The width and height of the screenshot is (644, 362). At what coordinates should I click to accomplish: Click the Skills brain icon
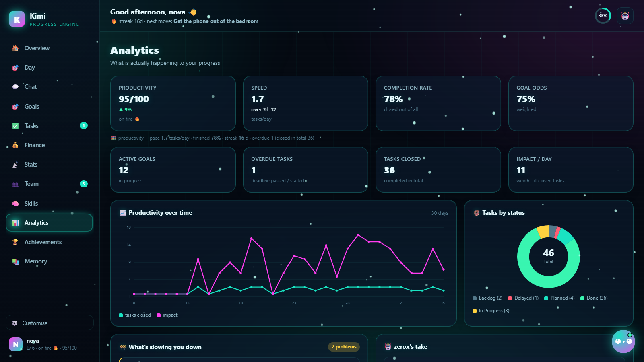(x=15, y=204)
